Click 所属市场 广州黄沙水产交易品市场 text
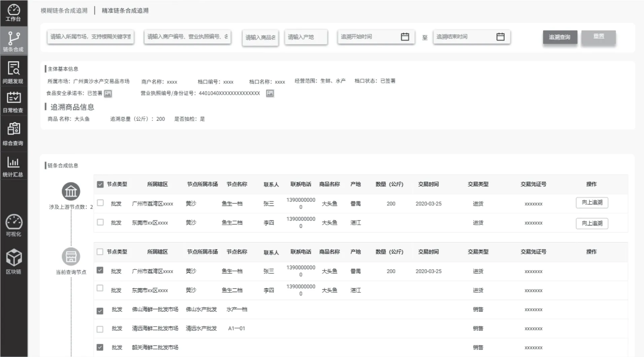Screen dimensions: 644x357 tap(89, 81)
